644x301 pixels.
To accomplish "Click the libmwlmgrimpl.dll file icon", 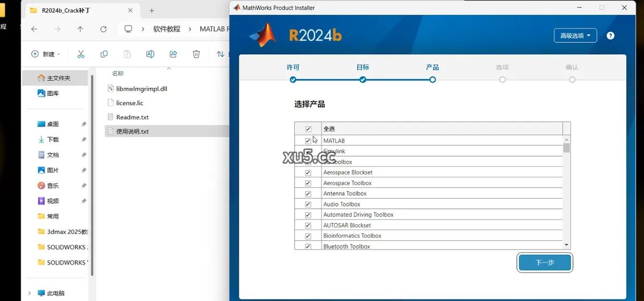I will pyautogui.click(x=111, y=89).
